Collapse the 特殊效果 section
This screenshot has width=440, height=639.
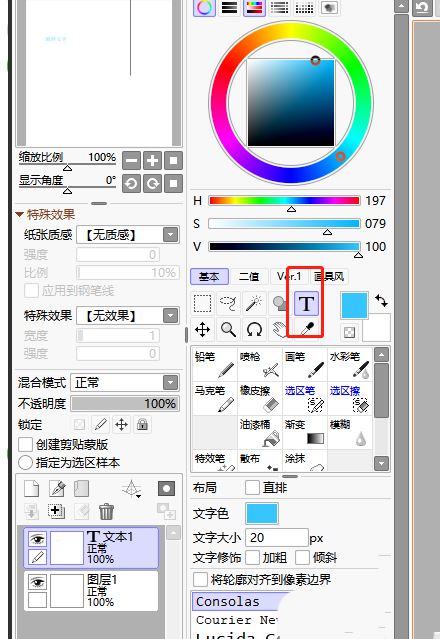(x=19, y=214)
